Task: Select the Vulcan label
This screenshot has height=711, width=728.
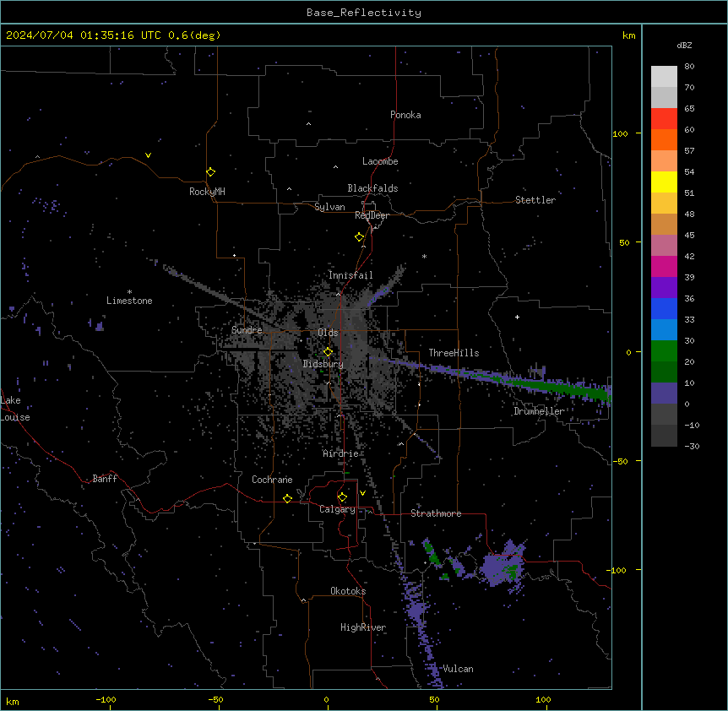Action: coord(458,669)
